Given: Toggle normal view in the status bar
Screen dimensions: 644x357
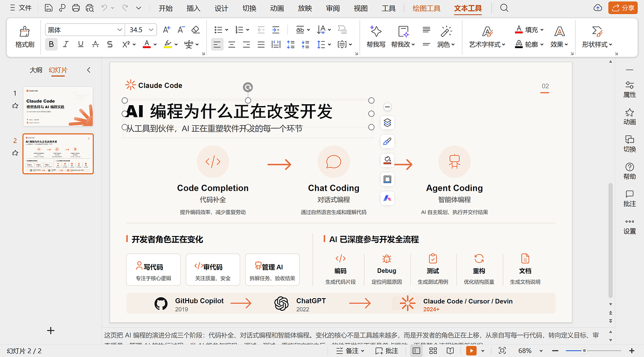Looking at the screenshot, I should point(416,350).
